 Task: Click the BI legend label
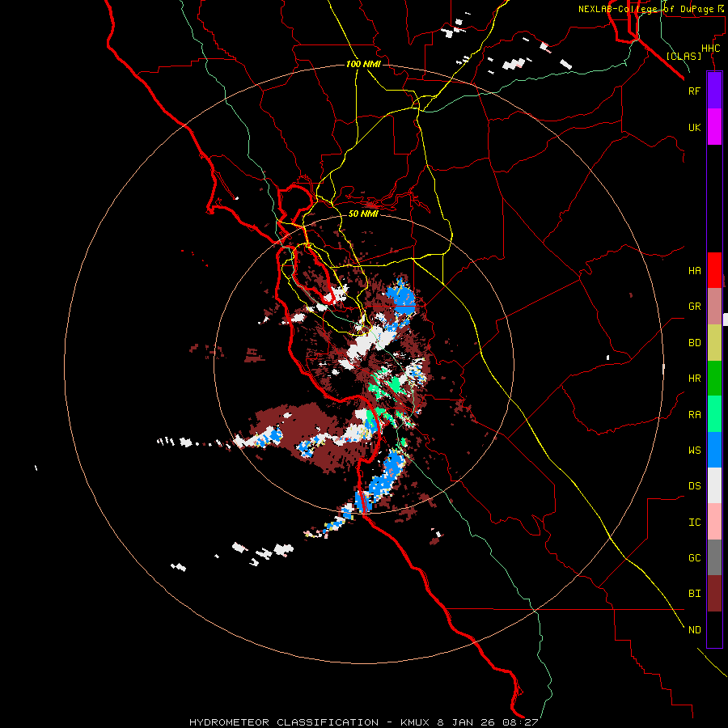pyautogui.click(x=694, y=594)
